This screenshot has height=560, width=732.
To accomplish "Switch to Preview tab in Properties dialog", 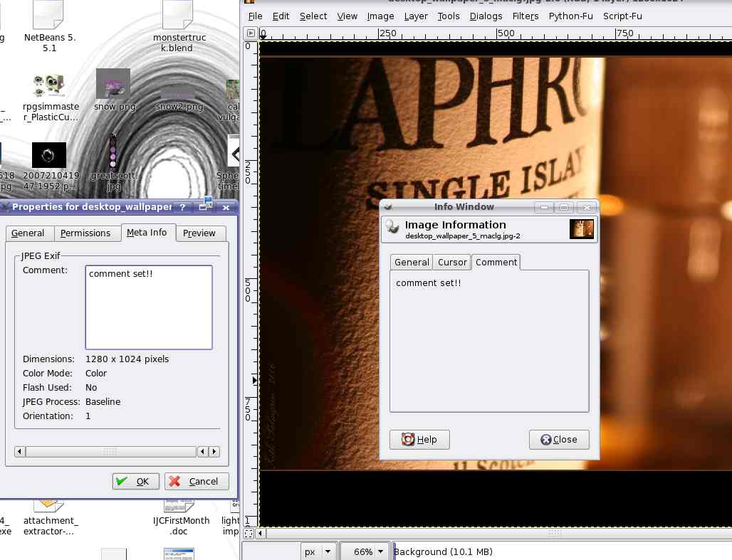I will click(x=199, y=233).
